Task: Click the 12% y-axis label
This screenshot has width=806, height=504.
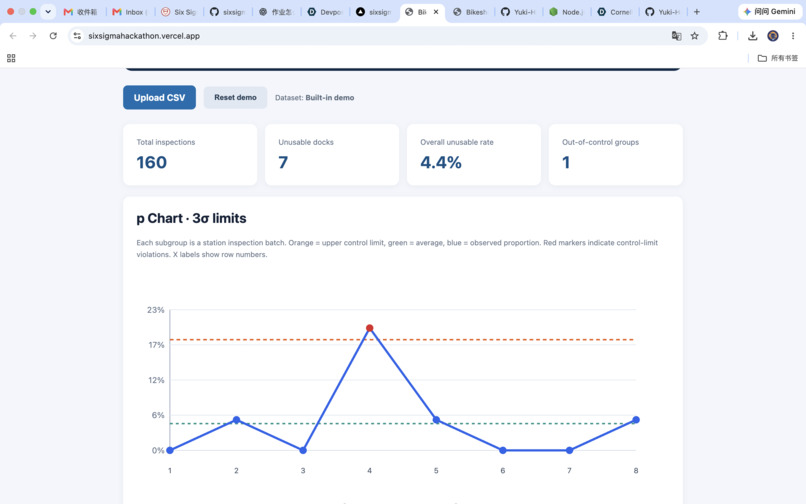Action: (156, 380)
